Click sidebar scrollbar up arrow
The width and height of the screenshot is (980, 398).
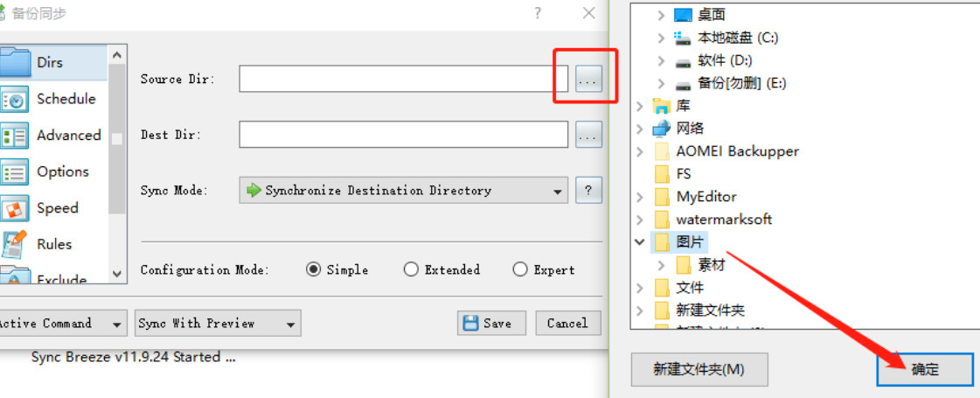click(x=117, y=54)
